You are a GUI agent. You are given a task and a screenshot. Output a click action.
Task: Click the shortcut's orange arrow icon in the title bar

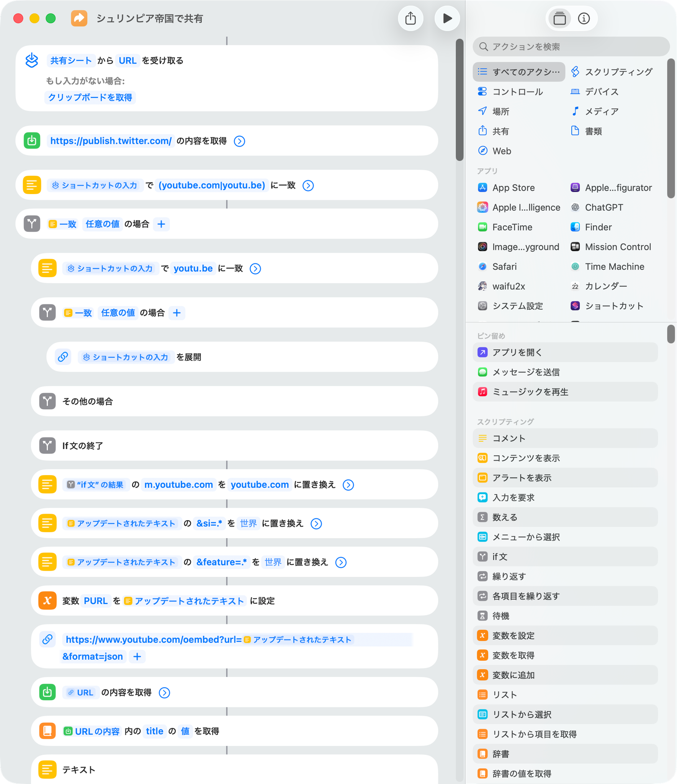click(79, 18)
